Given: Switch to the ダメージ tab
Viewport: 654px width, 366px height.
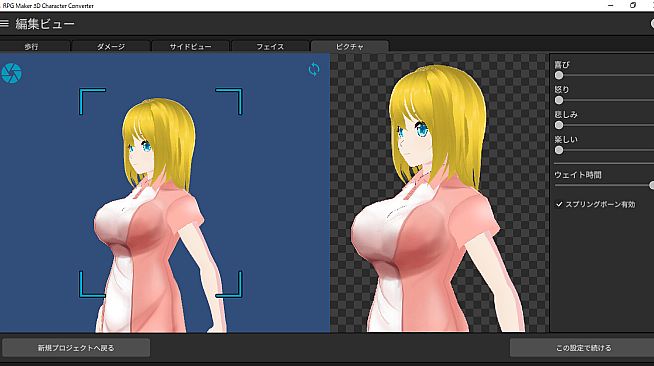Looking at the screenshot, I should coord(111,46).
